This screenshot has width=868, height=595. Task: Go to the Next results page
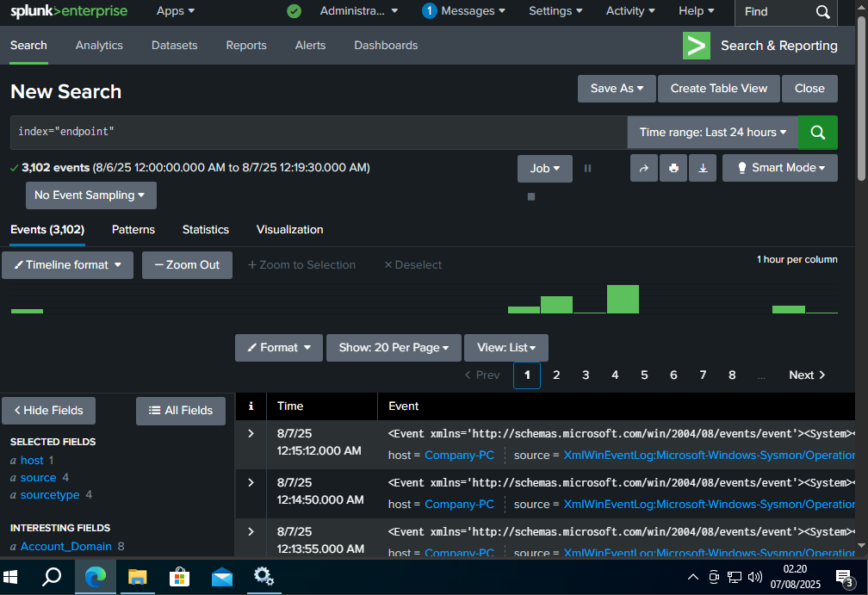click(x=807, y=375)
